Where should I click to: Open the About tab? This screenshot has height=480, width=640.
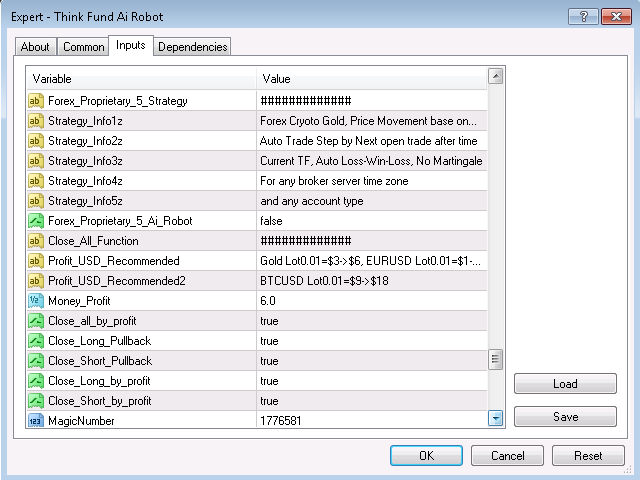click(x=35, y=47)
